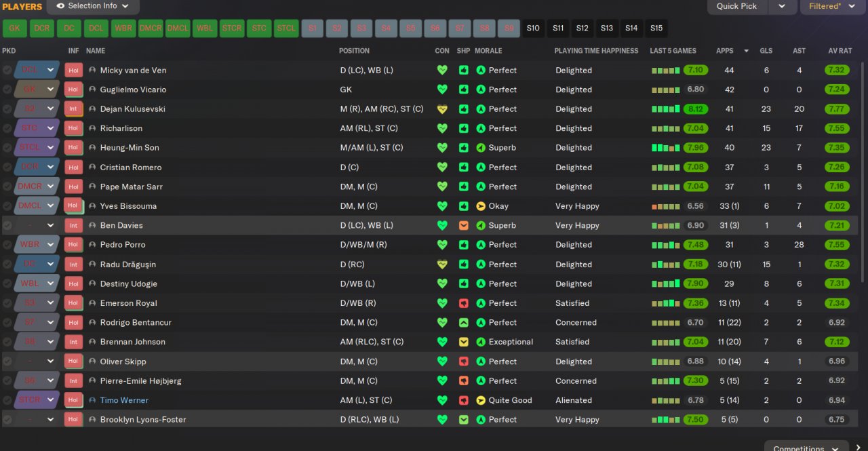Open Micky van de Ven's Hol info badge
Image resolution: width=868 pixels, height=451 pixels.
click(x=73, y=70)
